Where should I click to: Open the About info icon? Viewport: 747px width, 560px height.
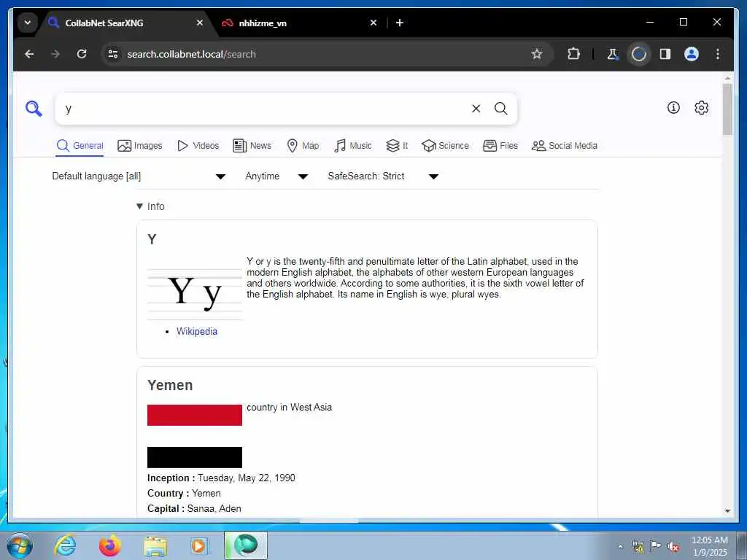(x=673, y=108)
